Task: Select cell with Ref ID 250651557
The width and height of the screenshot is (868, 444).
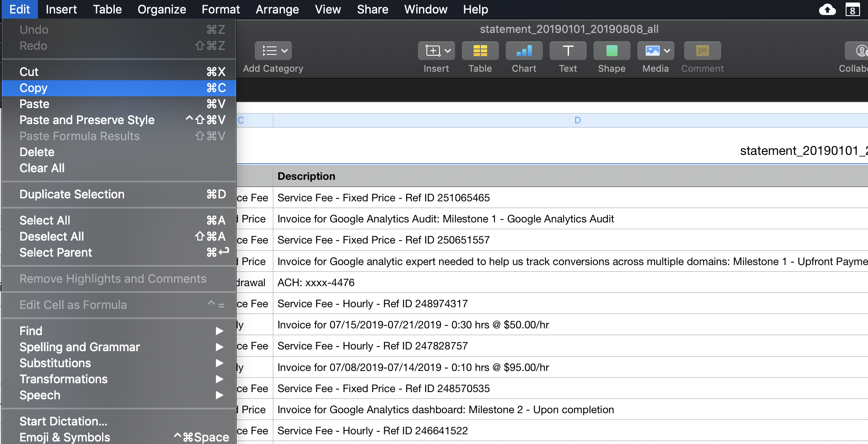Action: click(x=570, y=240)
